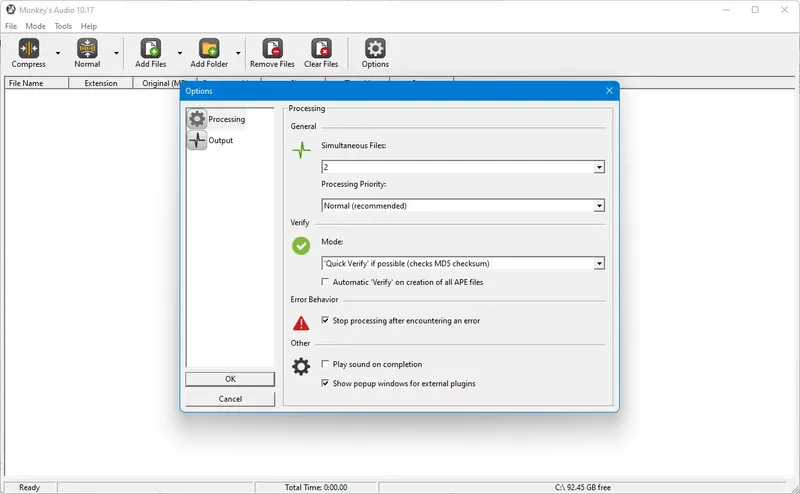800x494 pixels.
Task: Click the Processing gear icon in sidebar
Action: pos(197,119)
